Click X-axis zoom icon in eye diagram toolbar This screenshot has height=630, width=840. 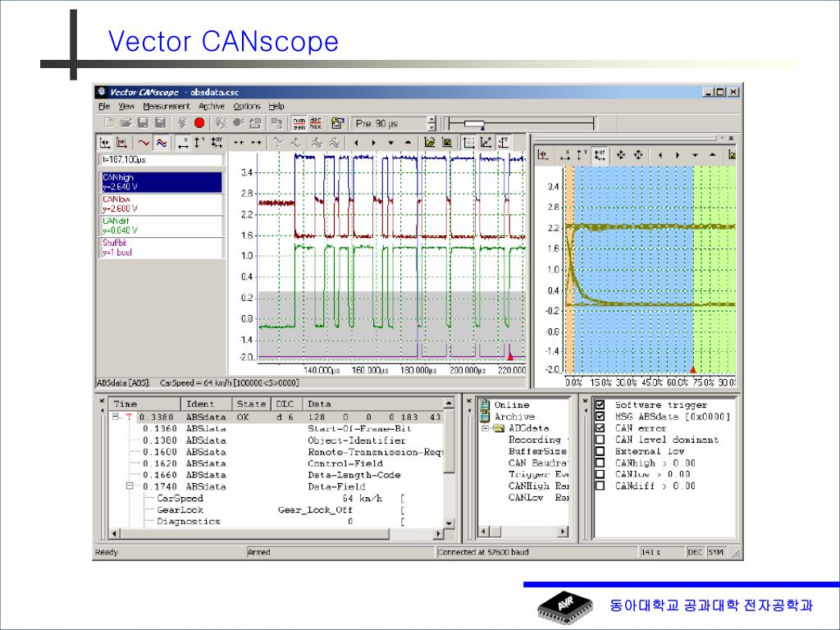pos(564,155)
